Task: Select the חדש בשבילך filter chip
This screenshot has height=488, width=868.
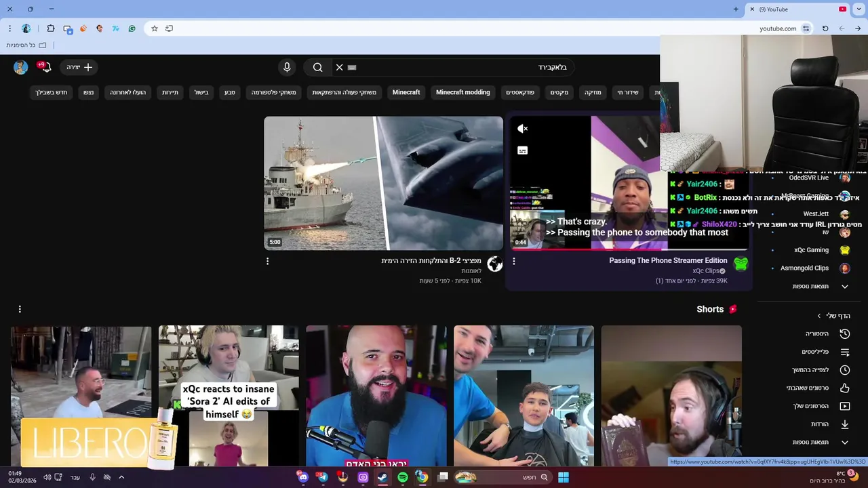Action: (52, 92)
